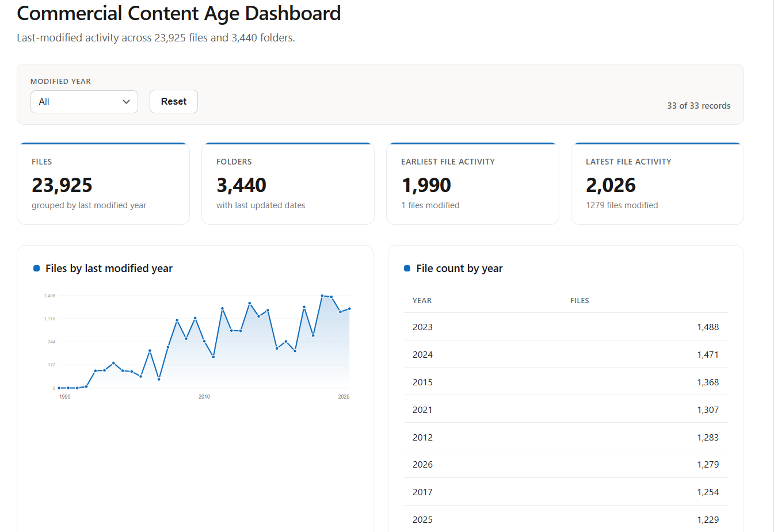Click the YEAR column header

click(x=422, y=301)
